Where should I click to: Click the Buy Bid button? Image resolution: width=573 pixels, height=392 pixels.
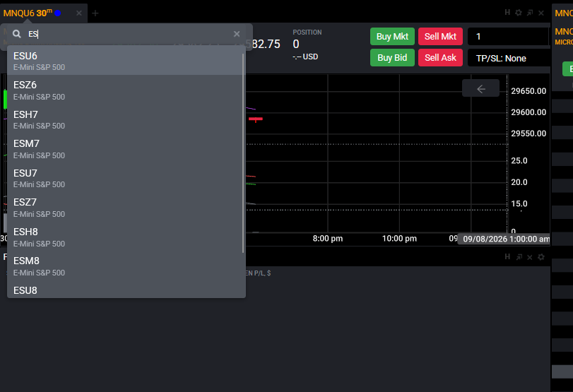pyautogui.click(x=392, y=58)
